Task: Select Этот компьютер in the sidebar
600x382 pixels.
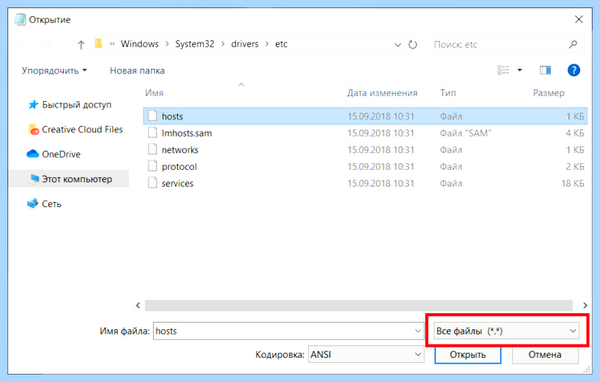Action: click(x=70, y=179)
